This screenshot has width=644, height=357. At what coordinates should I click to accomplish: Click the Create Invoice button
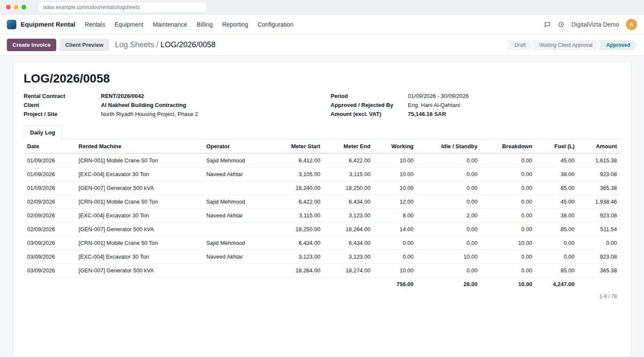pos(32,45)
